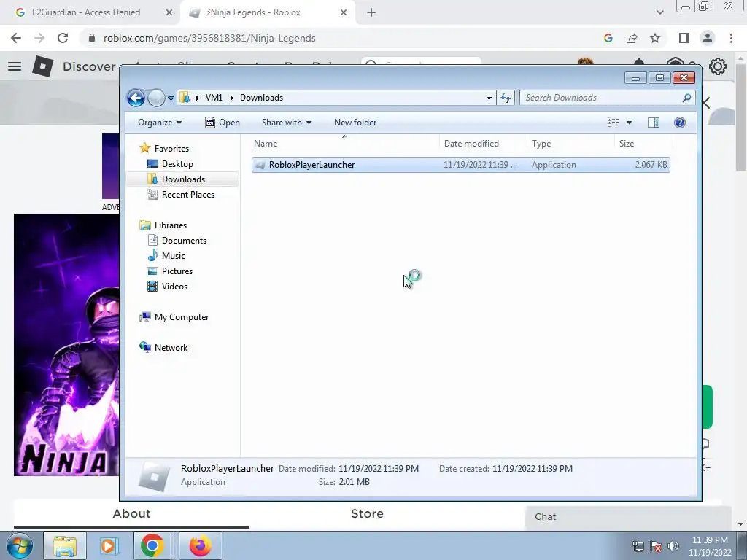Open Roblox Discover page

tap(89, 66)
